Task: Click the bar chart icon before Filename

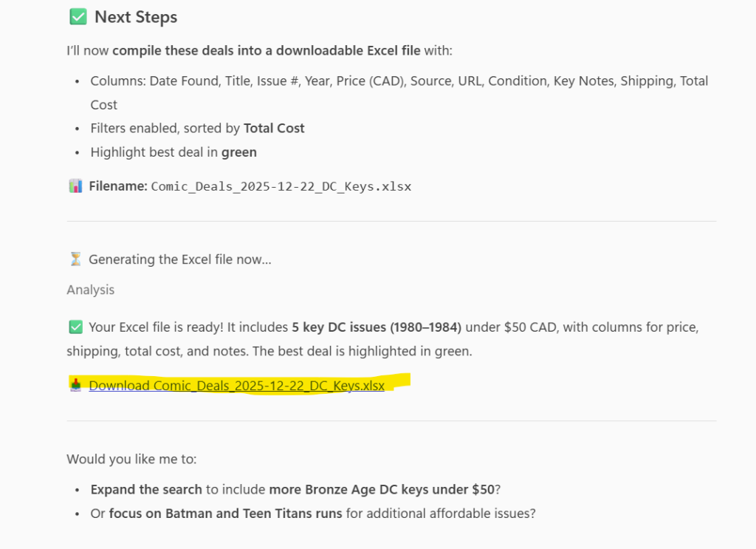Action: (75, 186)
